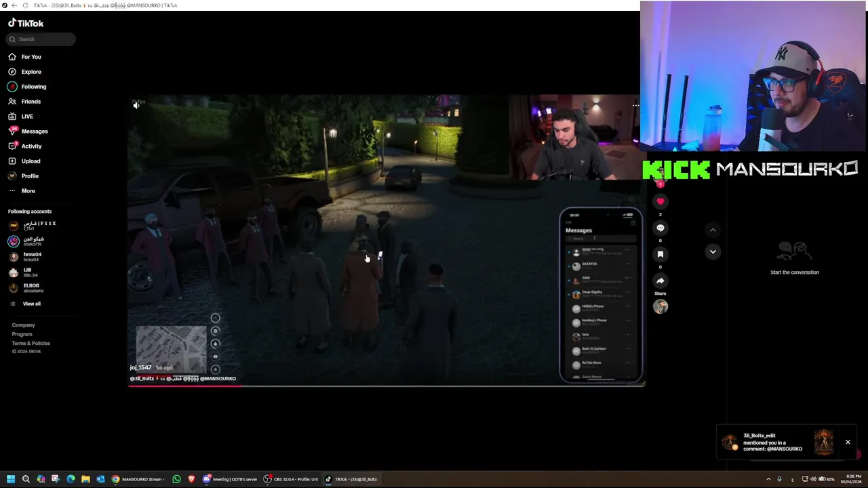The image size is (868, 488).
Task: Open the Friends page
Action: pyautogui.click(x=24, y=102)
